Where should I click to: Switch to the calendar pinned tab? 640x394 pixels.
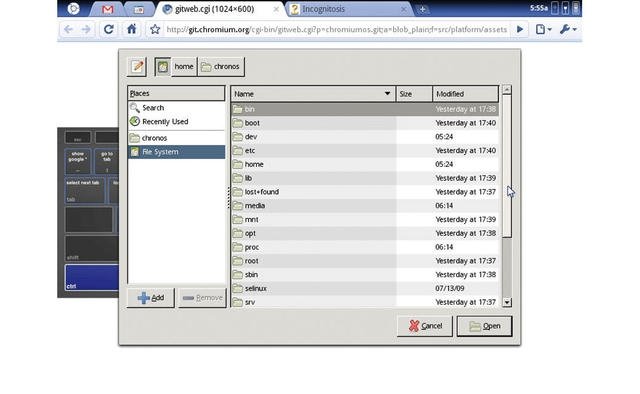pos(138,9)
